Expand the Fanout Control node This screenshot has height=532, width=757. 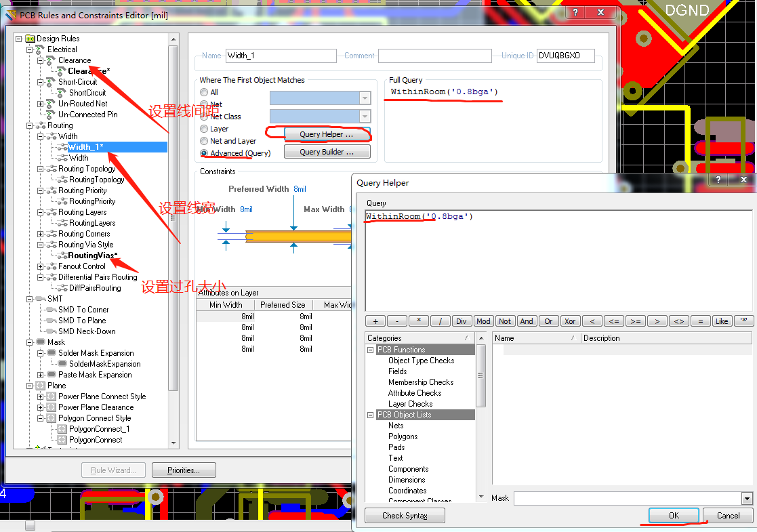[x=41, y=266]
